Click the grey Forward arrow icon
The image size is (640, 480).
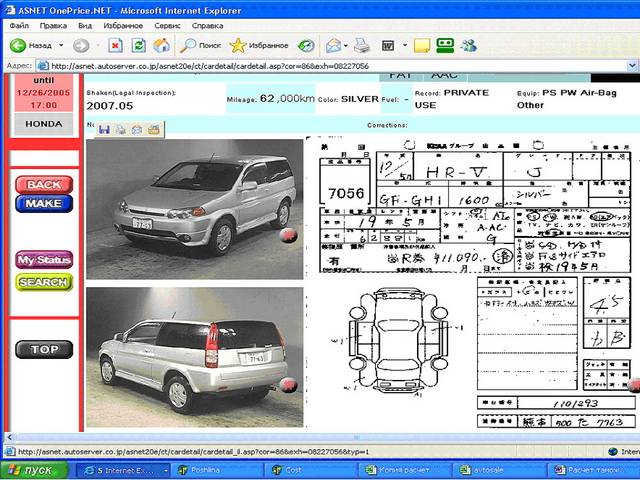[81, 45]
